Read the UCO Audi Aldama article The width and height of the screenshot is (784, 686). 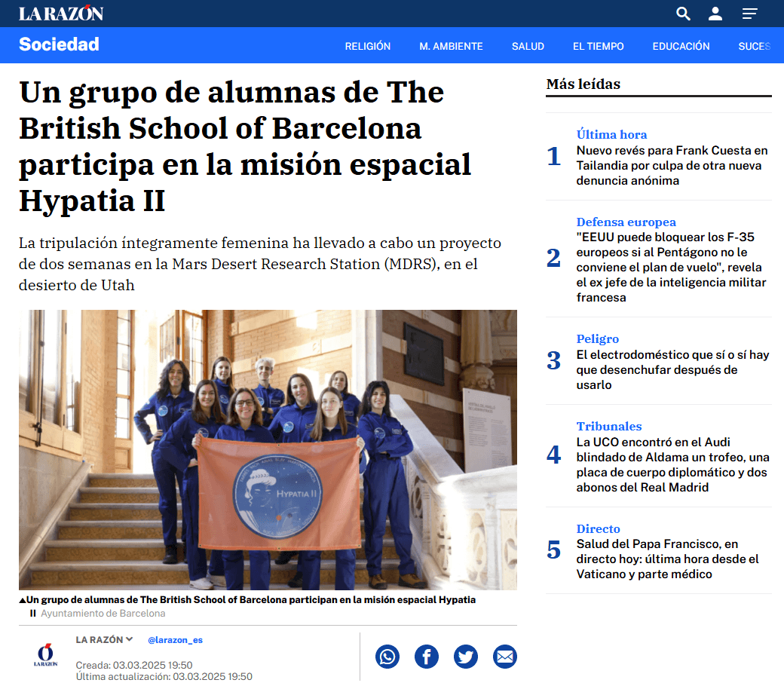coord(672,464)
